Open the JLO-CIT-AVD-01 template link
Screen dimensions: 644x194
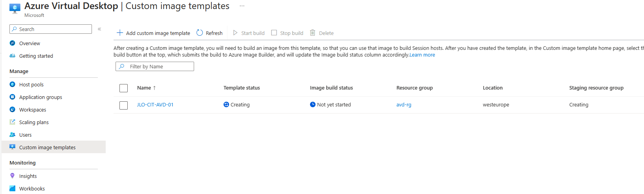point(155,105)
